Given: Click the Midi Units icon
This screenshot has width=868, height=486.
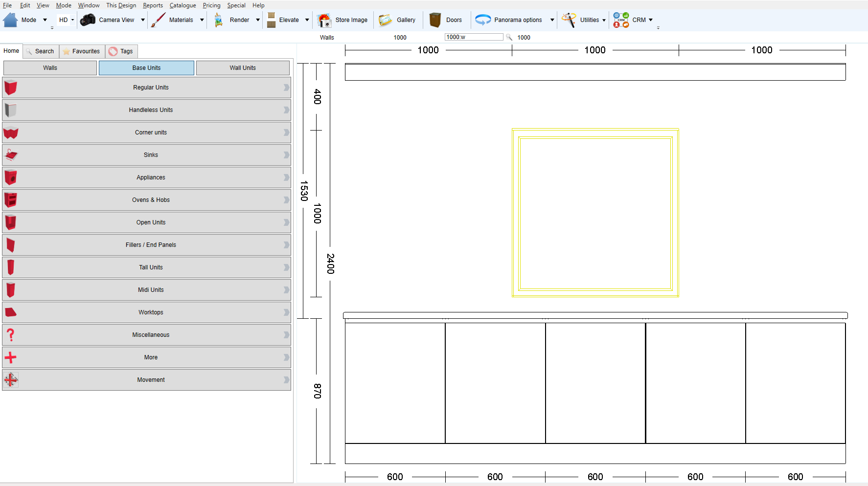Looking at the screenshot, I should pos(11,290).
